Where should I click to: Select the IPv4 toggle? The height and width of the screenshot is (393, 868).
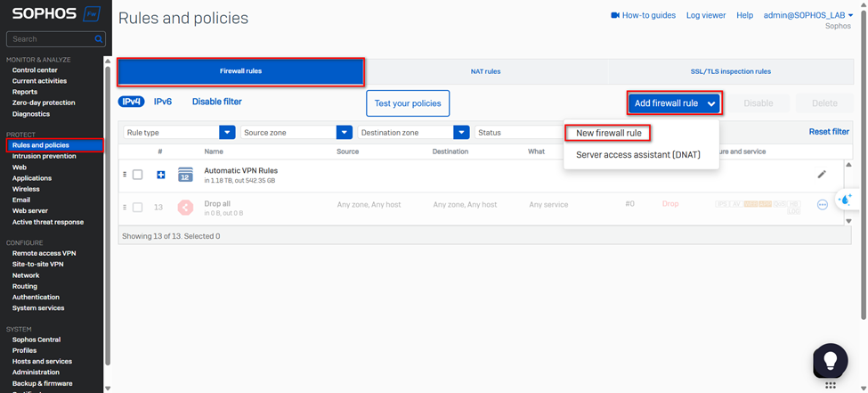[x=131, y=102]
